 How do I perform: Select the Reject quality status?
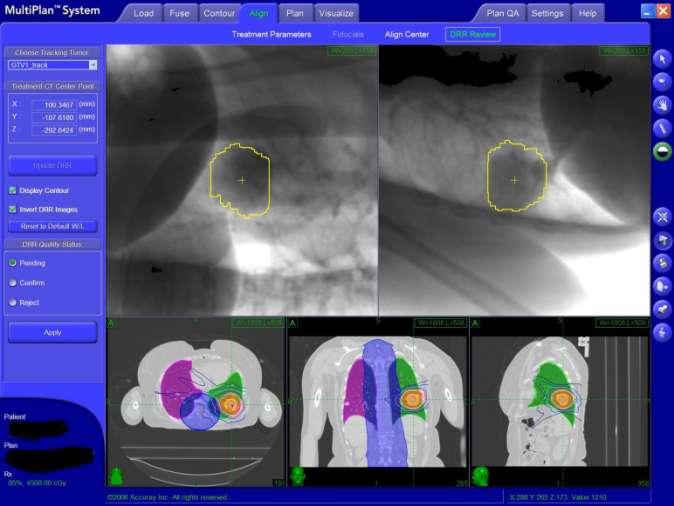tap(13, 303)
